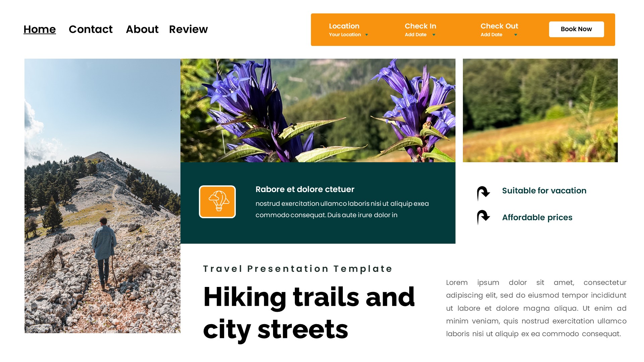Click the Affordable prices link text
This screenshot has height=362, width=644.
537,218
